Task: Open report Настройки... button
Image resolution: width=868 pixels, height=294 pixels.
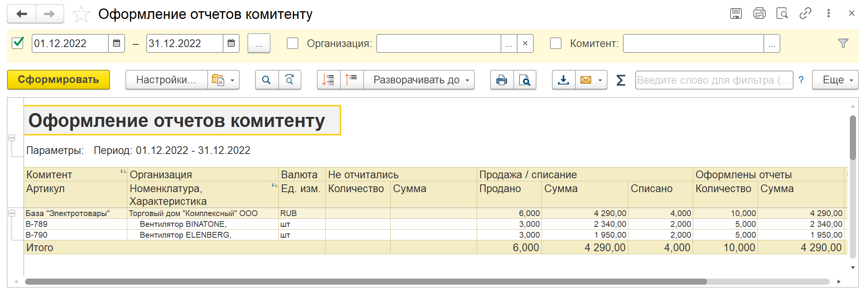Action: (166, 80)
